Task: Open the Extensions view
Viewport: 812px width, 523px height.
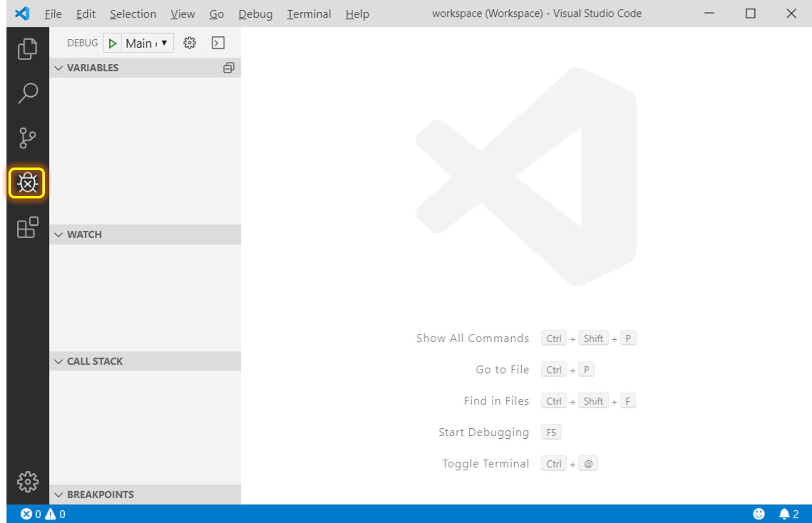Action: click(27, 228)
